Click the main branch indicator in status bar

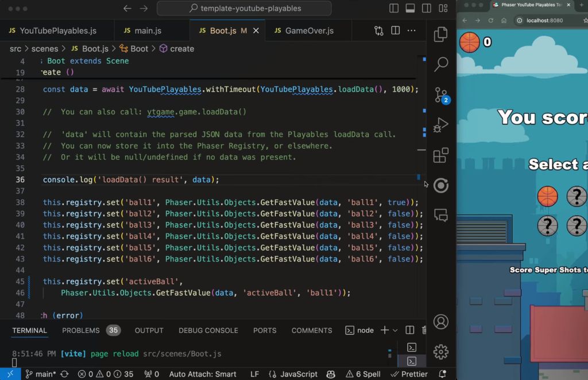[41, 374]
